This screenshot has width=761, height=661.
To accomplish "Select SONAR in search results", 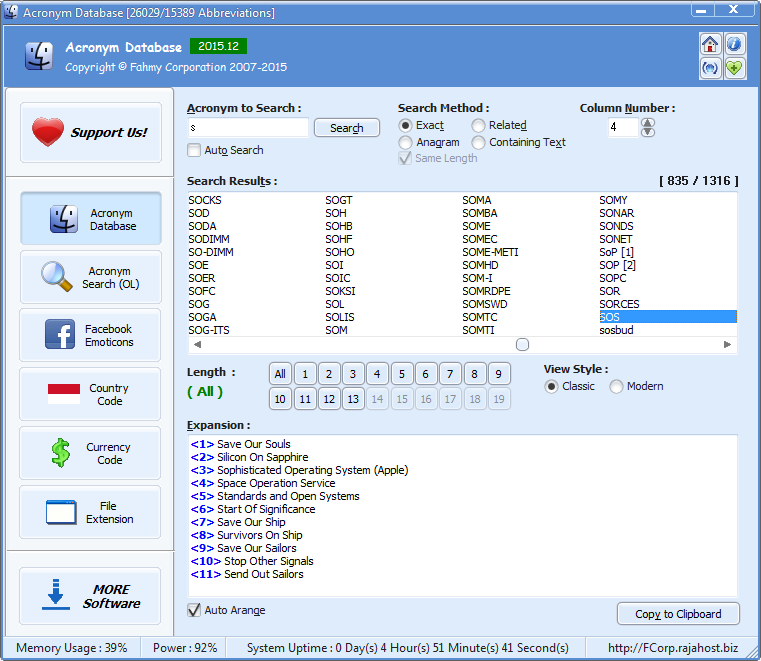I will tap(616, 213).
